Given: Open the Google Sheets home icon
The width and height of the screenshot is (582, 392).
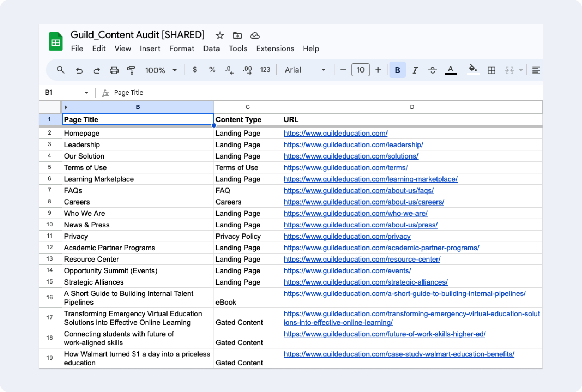Looking at the screenshot, I should (55, 41).
